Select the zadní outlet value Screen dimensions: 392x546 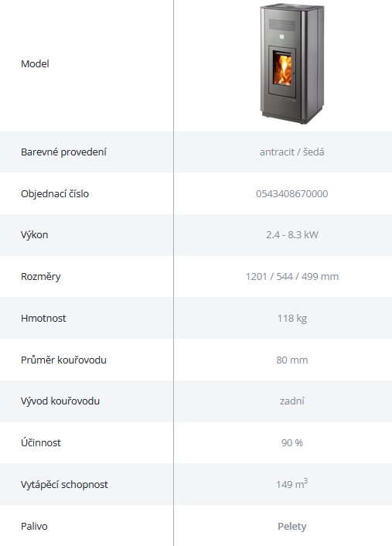click(x=291, y=401)
